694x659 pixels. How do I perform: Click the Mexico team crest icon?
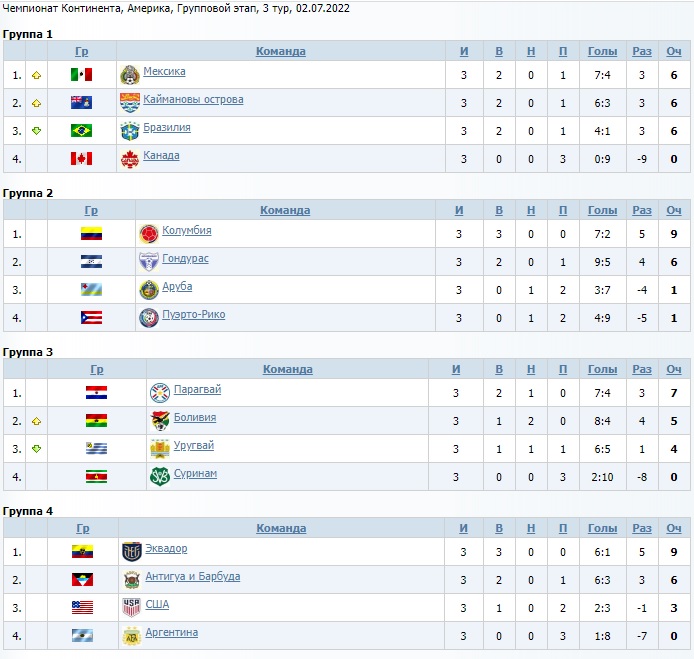coord(129,74)
